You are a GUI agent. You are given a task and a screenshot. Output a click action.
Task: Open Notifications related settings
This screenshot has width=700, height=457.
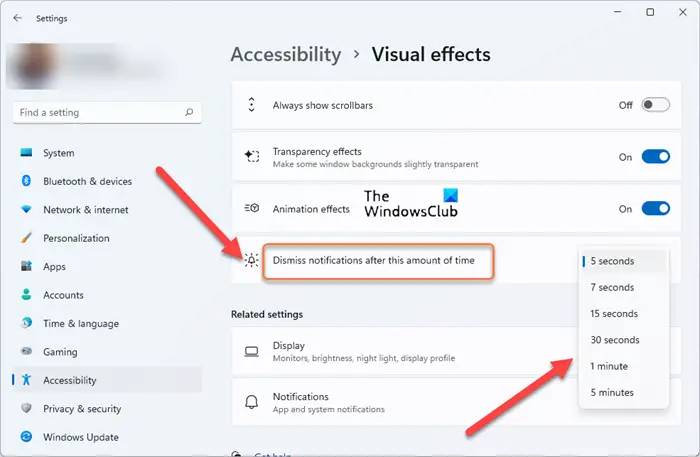pos(400,403)
